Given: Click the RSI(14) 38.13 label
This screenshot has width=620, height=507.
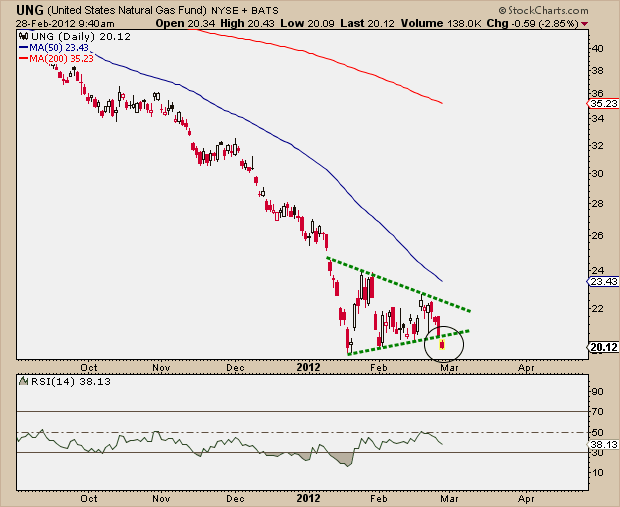Looking at the screenshot, I should [x=71, y=382].
